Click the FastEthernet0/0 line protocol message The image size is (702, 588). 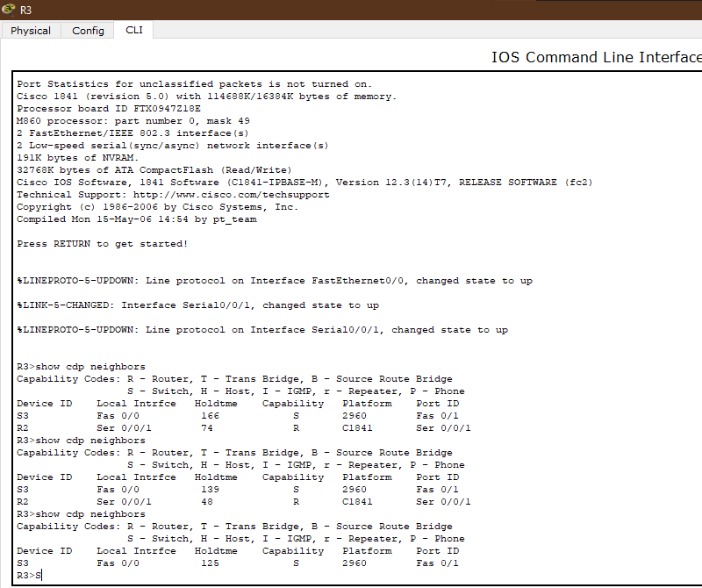(275, 281)
